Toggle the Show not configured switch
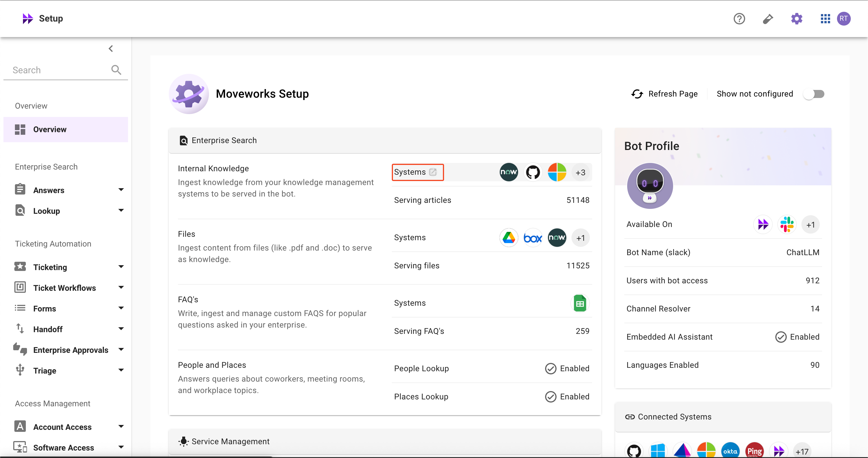The width and height of the screenshot is (868, 458). click(x=814, y=94)
